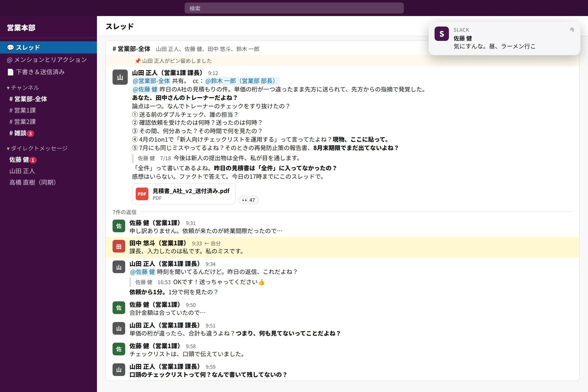Click the スレッド page heading
Image resolution: width=588 pixels, height=392 pixels.
click(x=120, y=26)
